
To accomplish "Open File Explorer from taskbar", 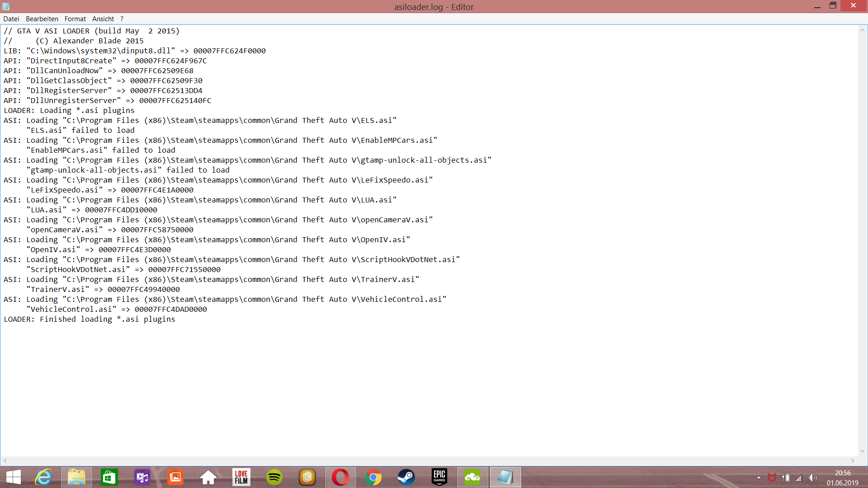I will pos(76,477).
